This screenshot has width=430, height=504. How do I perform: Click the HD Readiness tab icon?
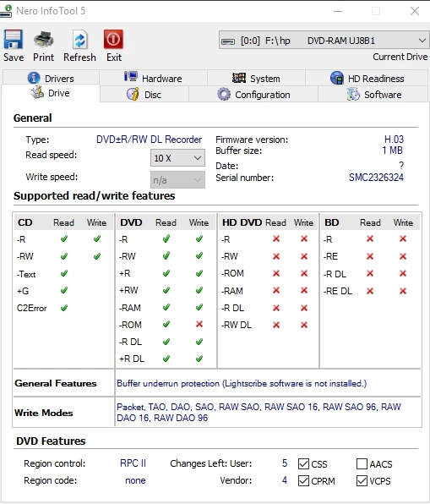click(x=337, y=78)
